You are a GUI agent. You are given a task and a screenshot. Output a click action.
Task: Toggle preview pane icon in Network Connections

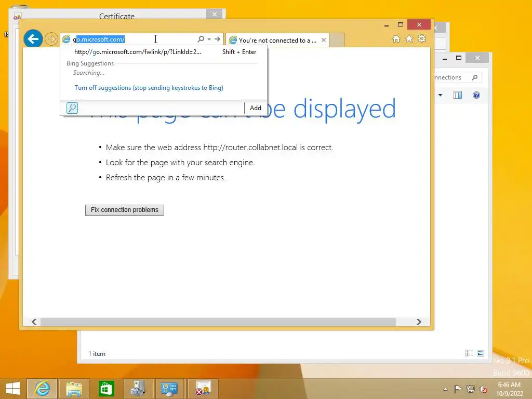coord(458,95)
